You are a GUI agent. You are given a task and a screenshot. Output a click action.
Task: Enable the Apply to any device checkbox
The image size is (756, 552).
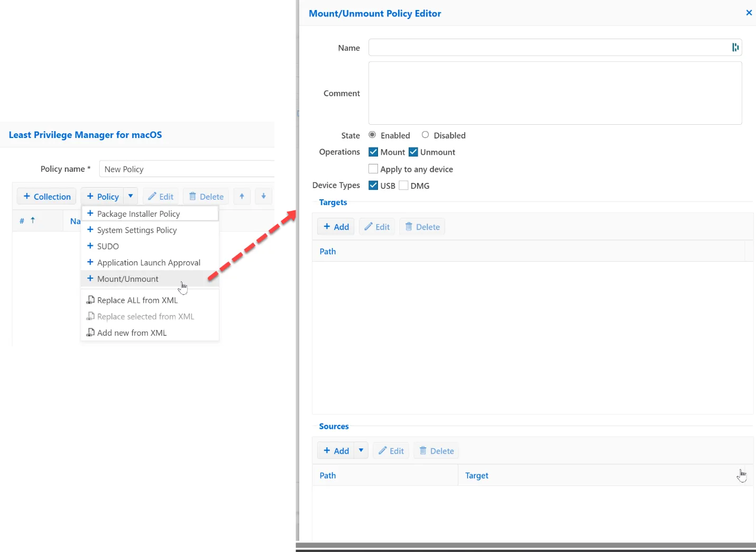tap(373, 169)
